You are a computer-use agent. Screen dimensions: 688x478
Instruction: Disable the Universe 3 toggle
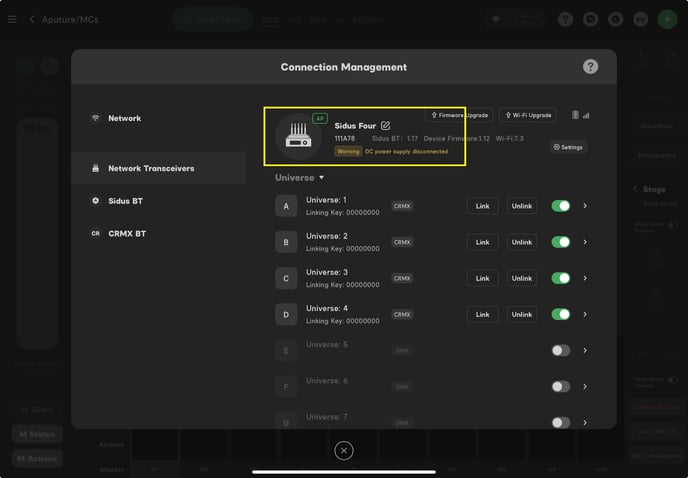point(561,278)
